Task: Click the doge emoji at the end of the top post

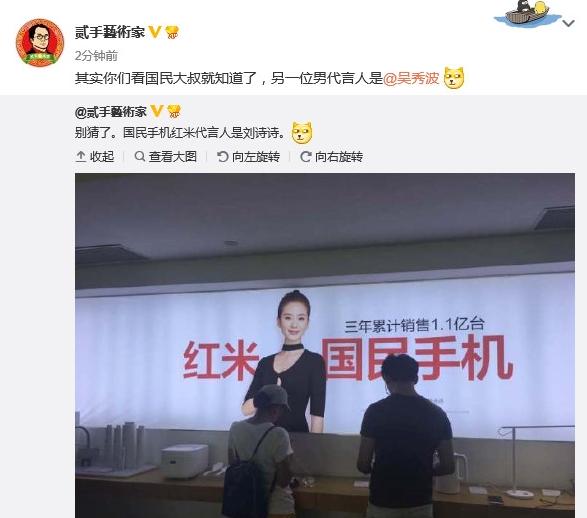Action: (454, 78)
